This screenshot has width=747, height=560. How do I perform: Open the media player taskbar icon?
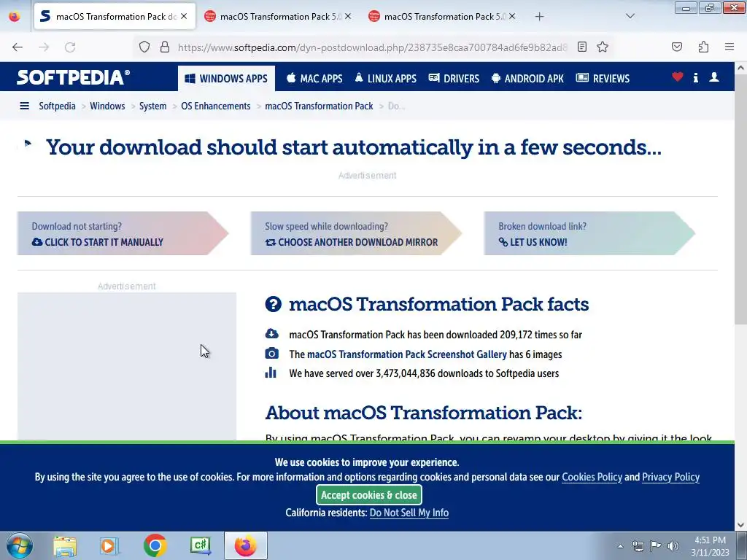109,545
